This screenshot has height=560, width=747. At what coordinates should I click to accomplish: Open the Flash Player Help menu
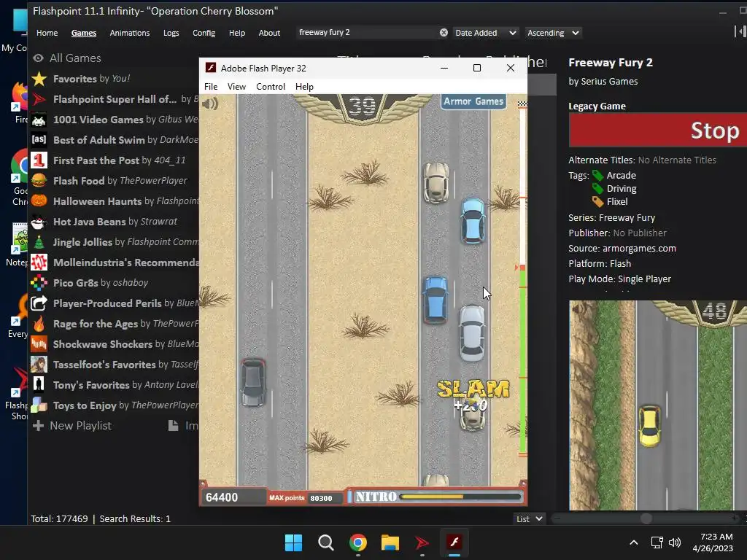coord(304,87)
